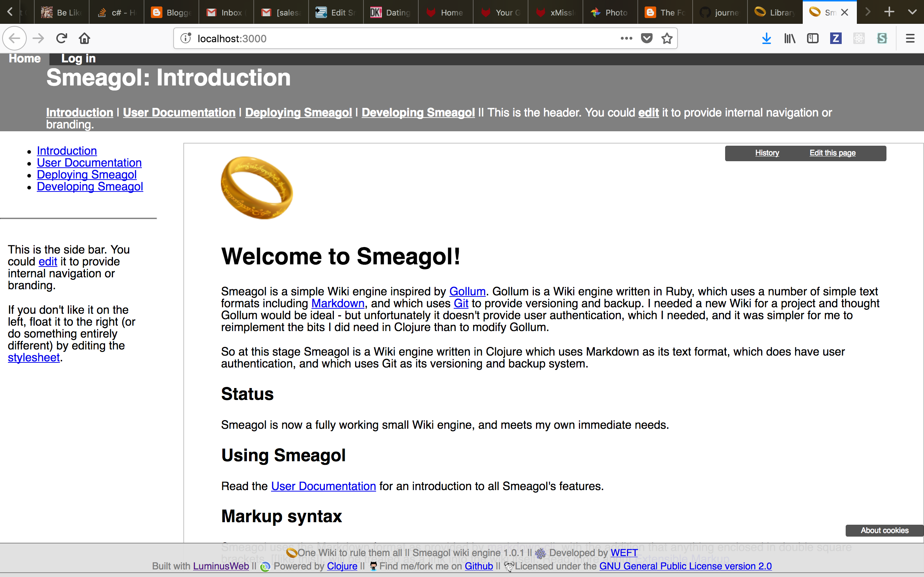Save page using the Pocket icon
The image size is (924, 577).
click(x=646, y=38)
